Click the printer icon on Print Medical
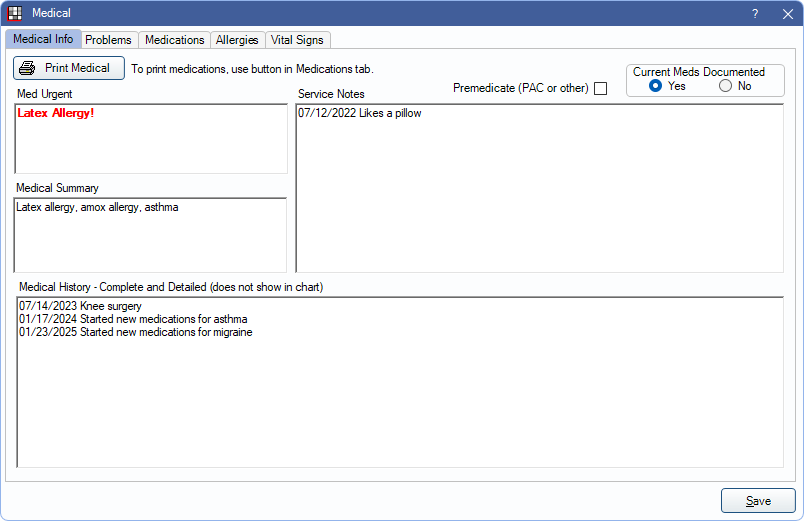Image resolution: width=804 pixels, height=521 pixels. tap(27, 68)
